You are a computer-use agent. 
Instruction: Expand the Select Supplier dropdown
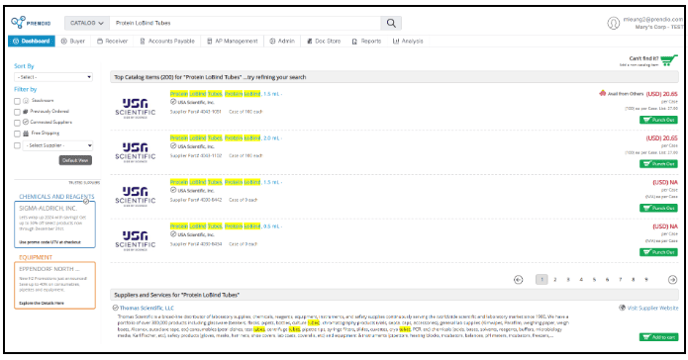click(x=57, y=145)
